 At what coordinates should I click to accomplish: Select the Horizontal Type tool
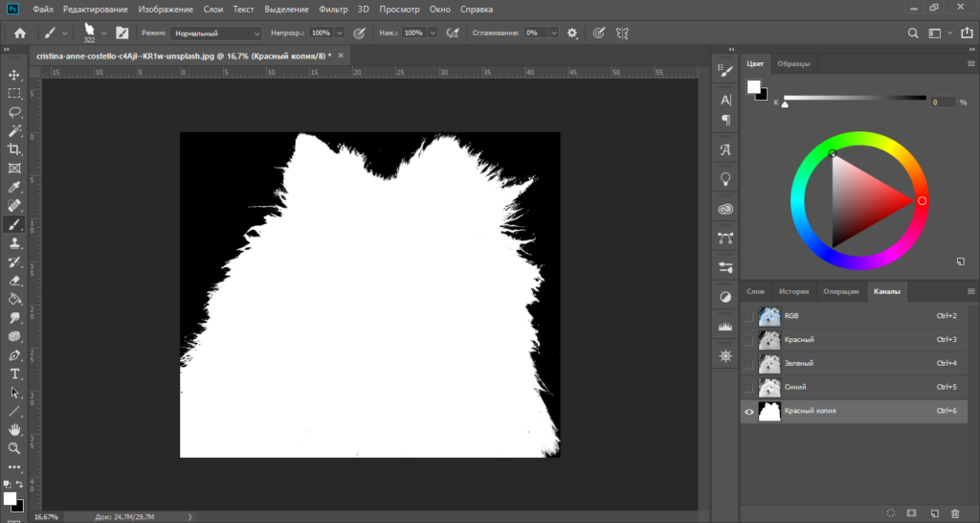click(x=14, y=374)
